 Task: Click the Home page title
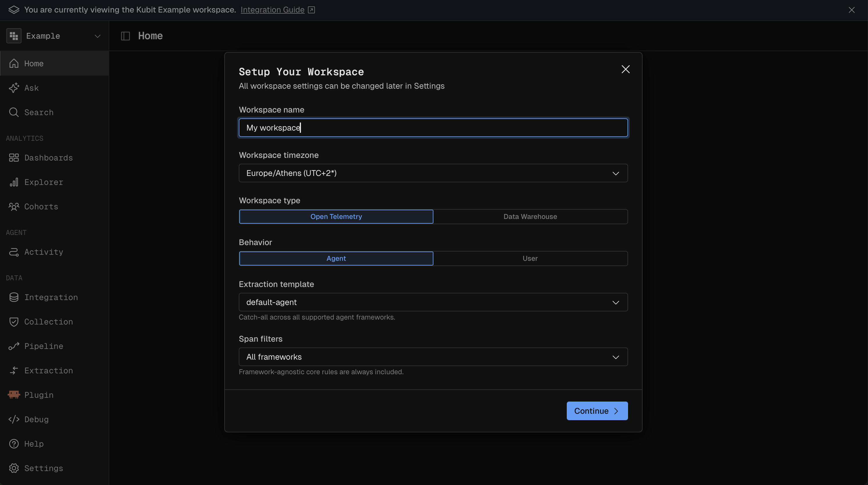coord(150,36)
